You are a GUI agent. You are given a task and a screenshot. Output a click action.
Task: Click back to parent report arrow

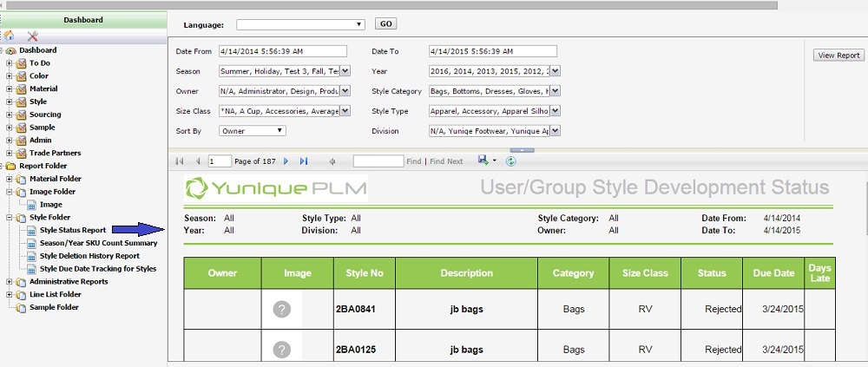(x=332, y=161)
